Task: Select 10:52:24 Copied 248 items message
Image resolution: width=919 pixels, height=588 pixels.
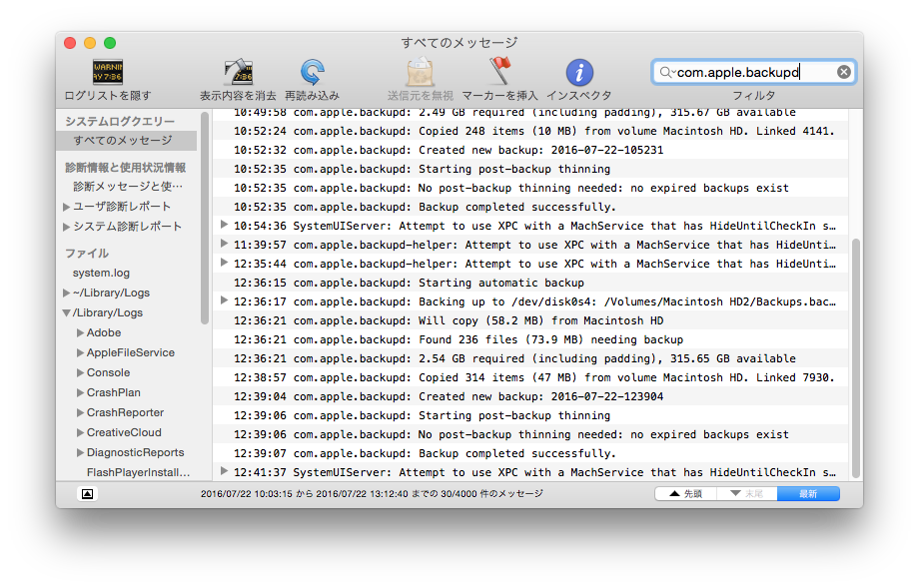Action: coord(530,131)
